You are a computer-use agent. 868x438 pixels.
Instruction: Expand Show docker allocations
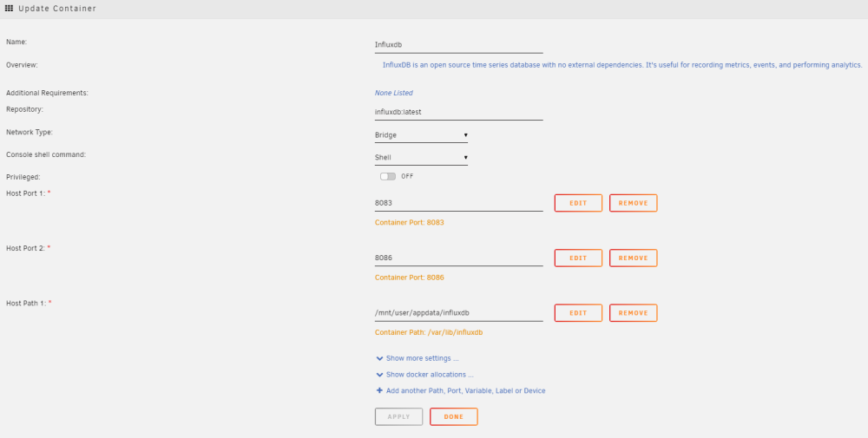pyautogui.click(x=430, y=375)
